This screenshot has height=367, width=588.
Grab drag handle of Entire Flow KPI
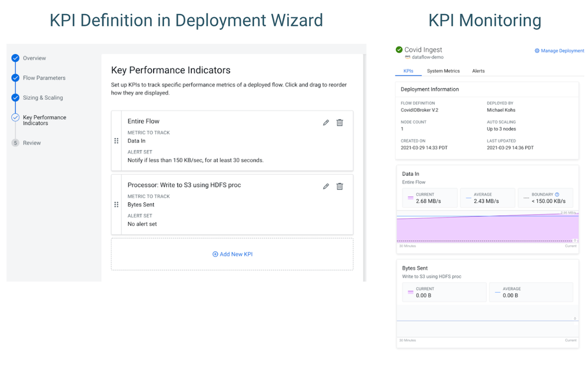pyautogui.click(x=116, y=141)
